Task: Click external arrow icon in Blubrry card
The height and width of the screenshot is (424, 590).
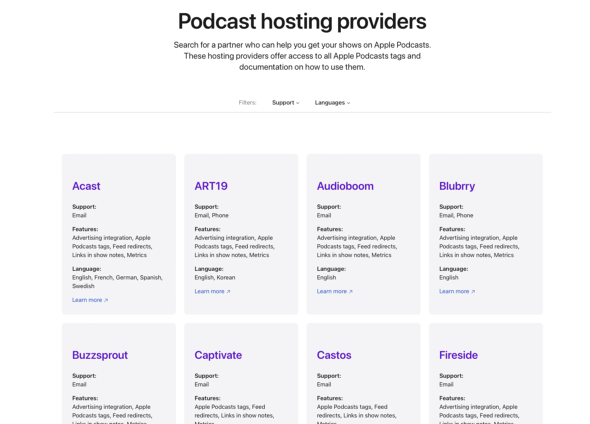Action: pyautogui.click(x=473, y=292)
